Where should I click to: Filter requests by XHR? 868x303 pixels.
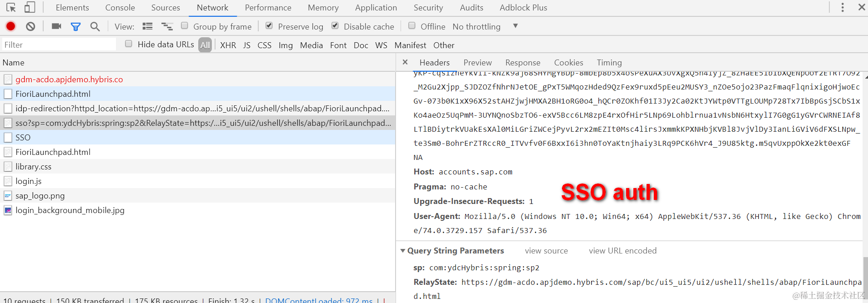(228, 45)
